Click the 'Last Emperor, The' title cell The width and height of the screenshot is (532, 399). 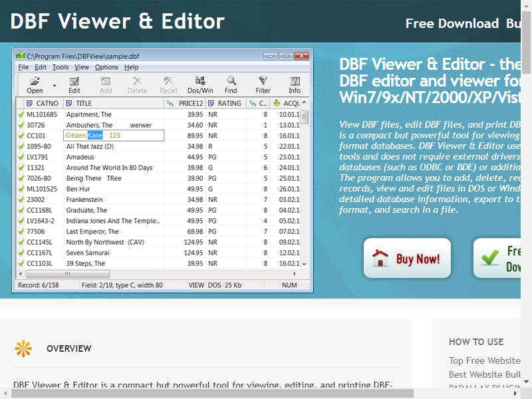92,231
